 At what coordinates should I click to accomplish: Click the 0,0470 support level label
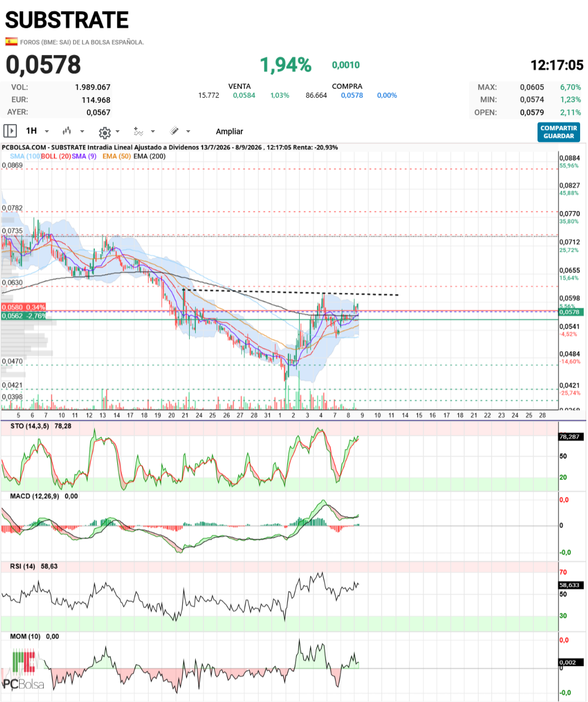[12, 361]
